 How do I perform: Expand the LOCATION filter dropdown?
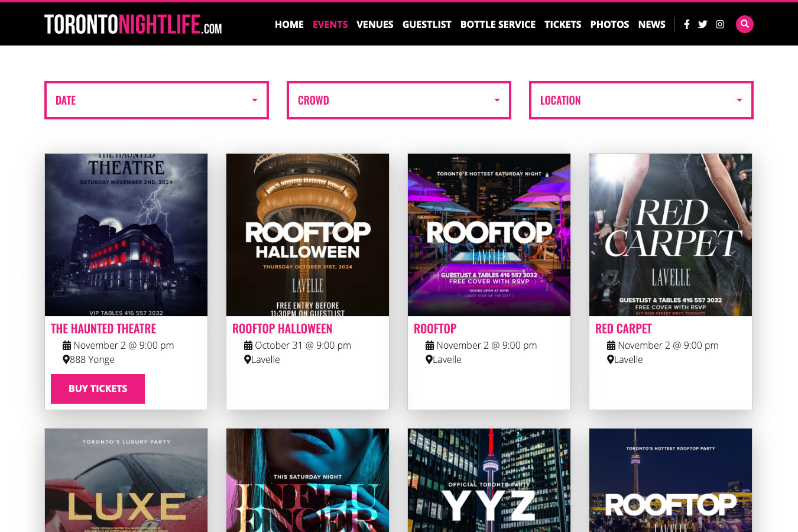[641, 100]
